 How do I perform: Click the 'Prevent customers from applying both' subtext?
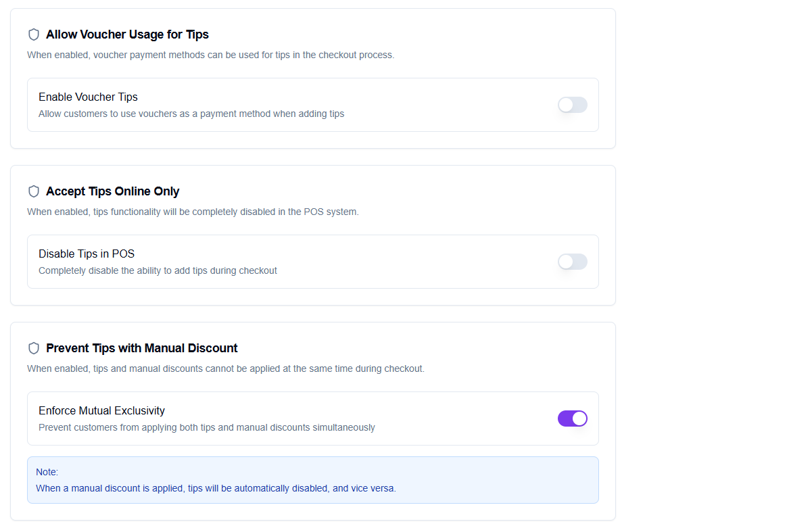point(206,427)
